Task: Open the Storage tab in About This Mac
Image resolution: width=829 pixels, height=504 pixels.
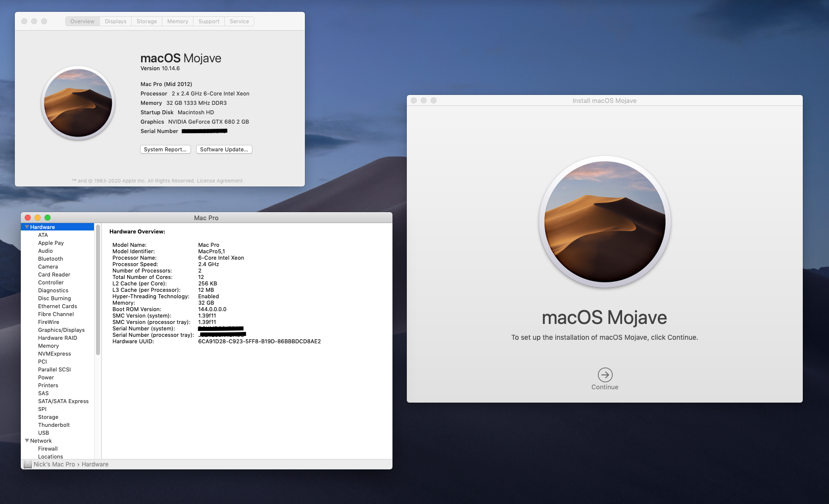Action: pyautogui.click(x=147, y=21)
